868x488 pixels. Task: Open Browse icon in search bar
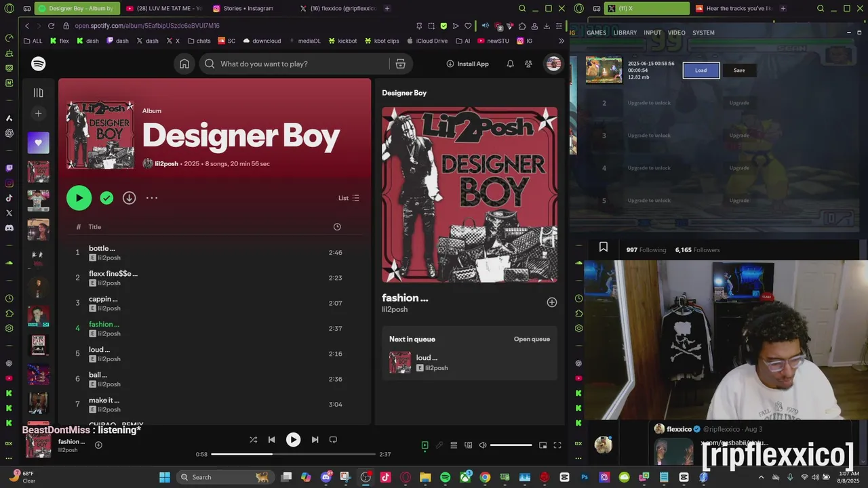[x=401, y=64]
